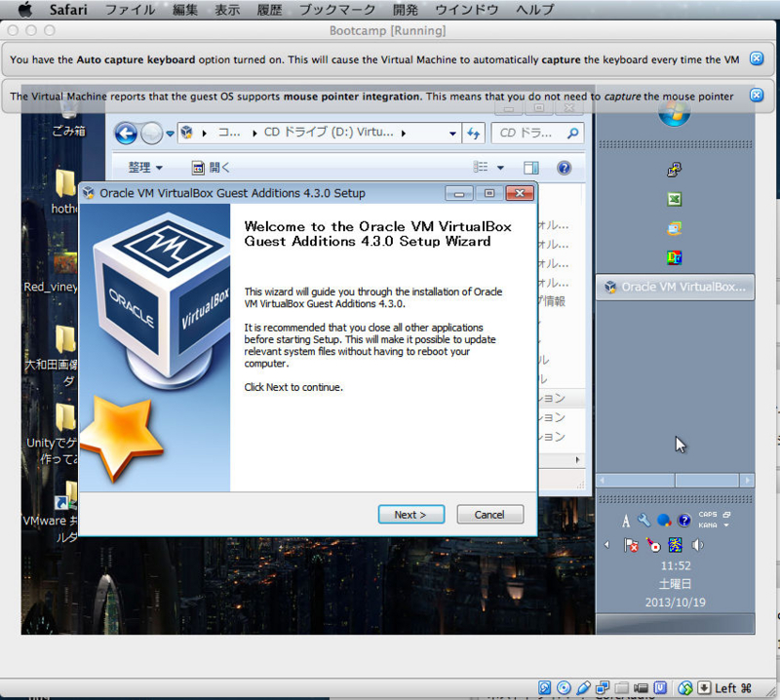Image resolution: width=780 pixels, height=700 pixels.
Task: Click the shared folders status icon
Action: coord(621,688)
